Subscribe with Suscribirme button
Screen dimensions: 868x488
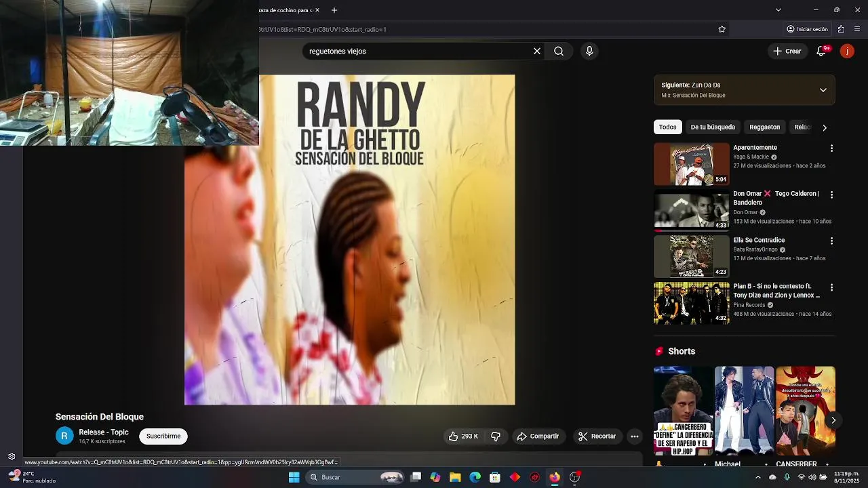coord(163,436)
